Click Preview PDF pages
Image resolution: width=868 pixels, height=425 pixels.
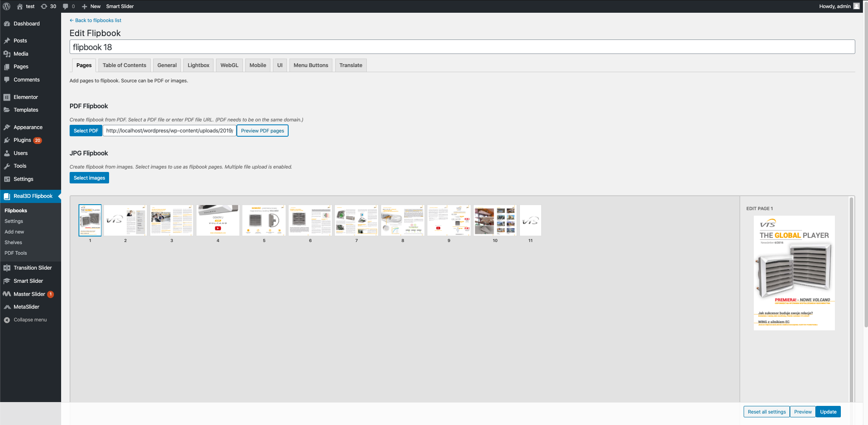262,130
